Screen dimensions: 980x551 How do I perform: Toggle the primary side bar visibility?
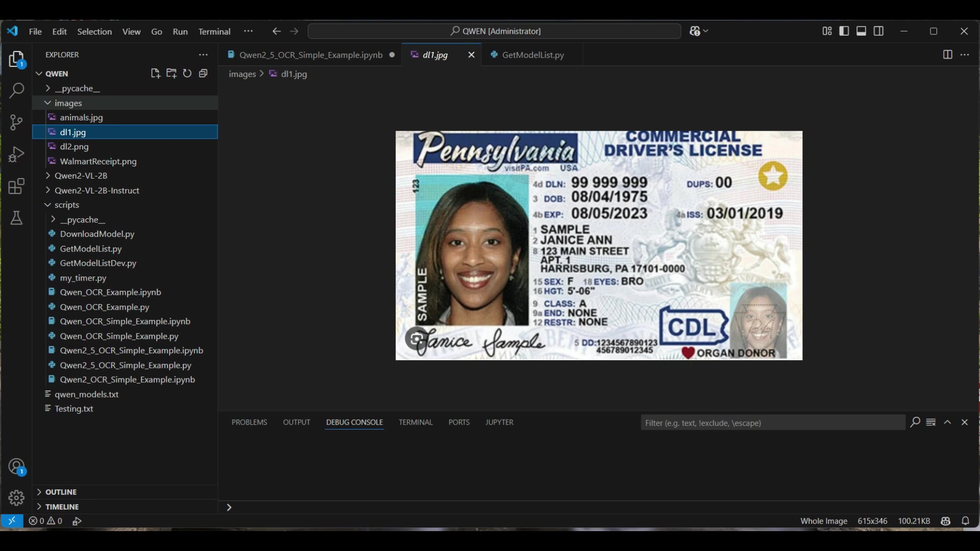(x=844, y=31)
